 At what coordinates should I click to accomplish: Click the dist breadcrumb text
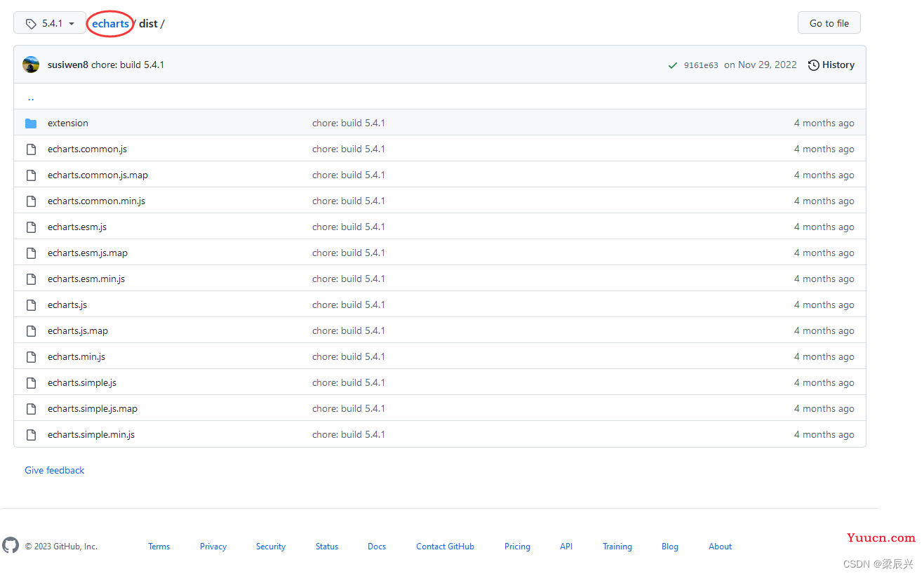coord(148,24)
